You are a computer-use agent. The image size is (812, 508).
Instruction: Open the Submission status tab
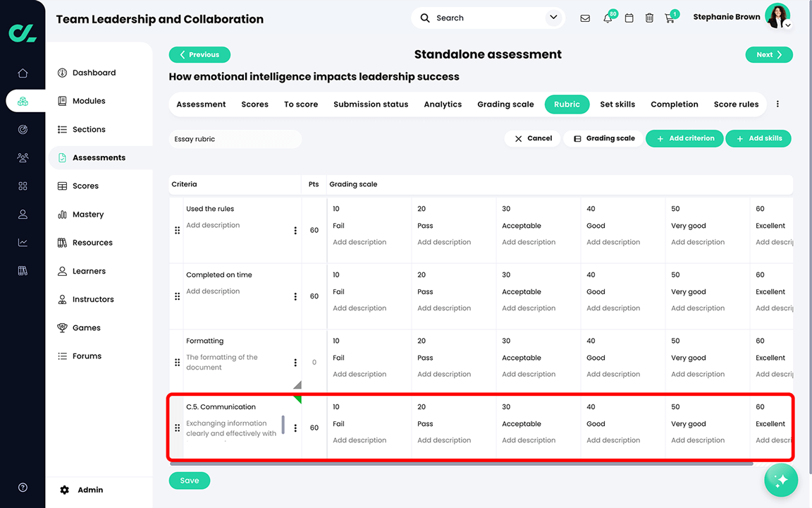(x=371, y=104)
